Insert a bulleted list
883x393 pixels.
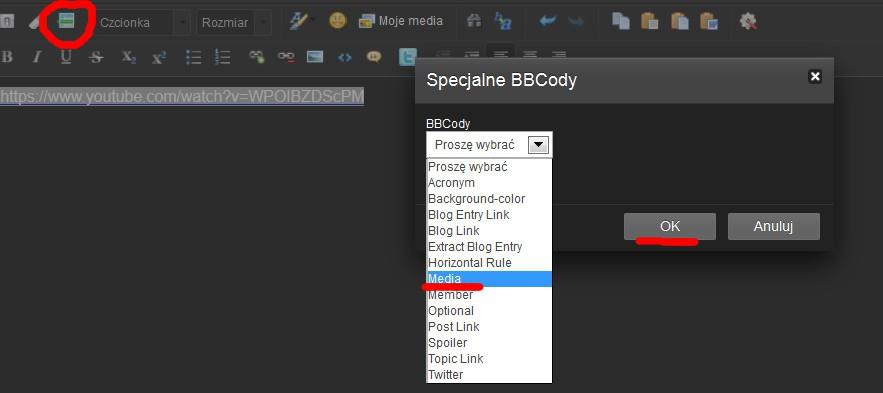(194, 57)
